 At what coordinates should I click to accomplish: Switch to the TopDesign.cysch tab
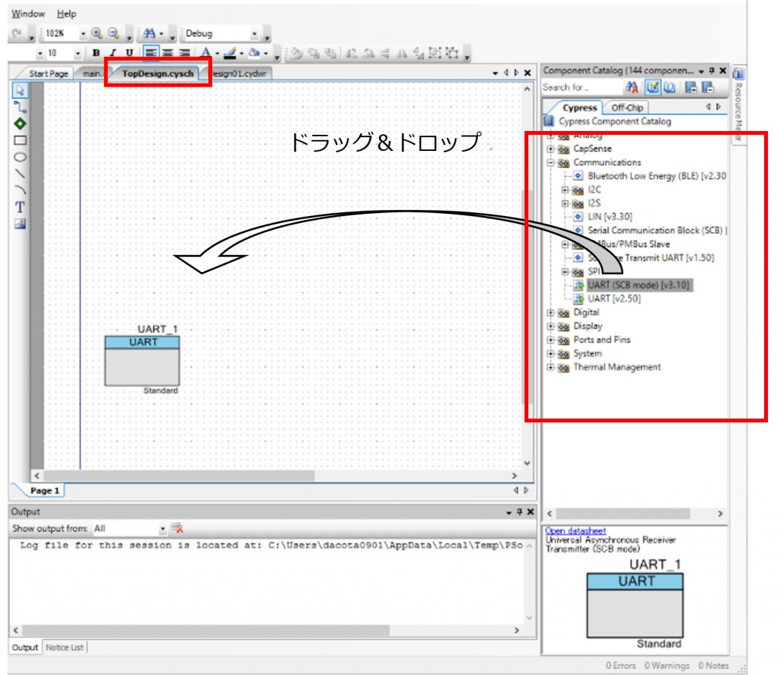158,74
